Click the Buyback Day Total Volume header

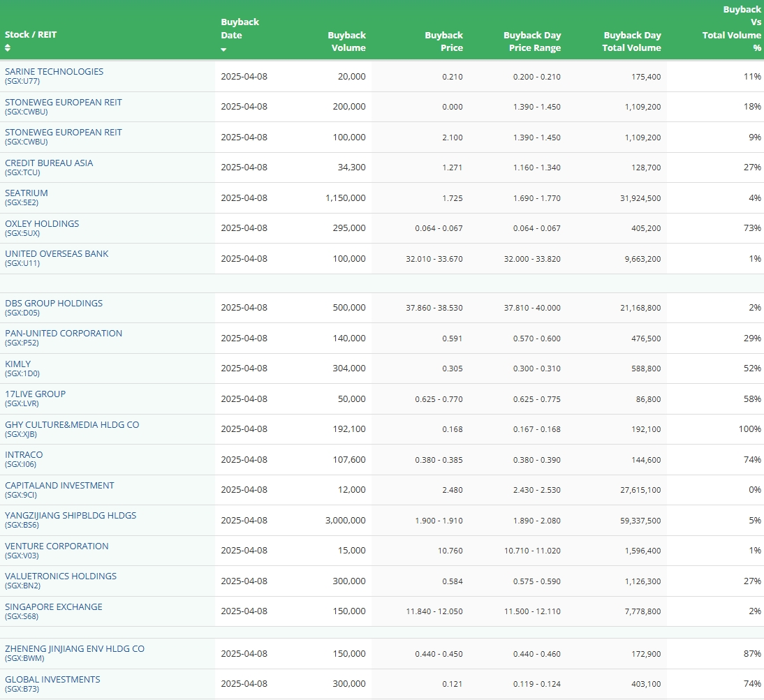coord(632,41)
